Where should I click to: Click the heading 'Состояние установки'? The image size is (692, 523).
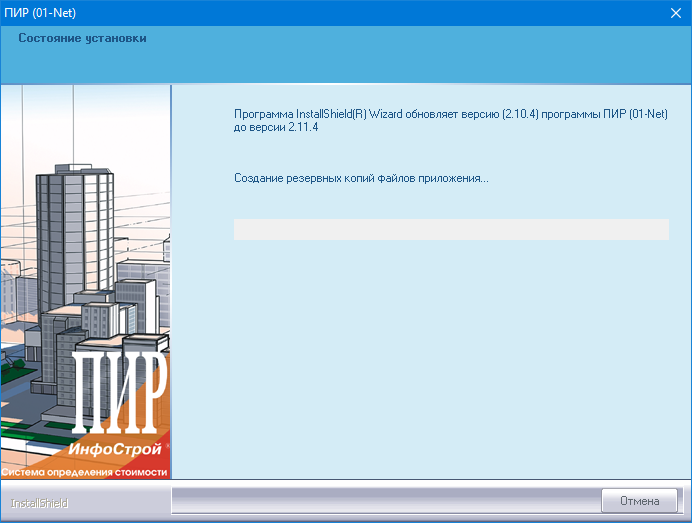coord(82,38)
